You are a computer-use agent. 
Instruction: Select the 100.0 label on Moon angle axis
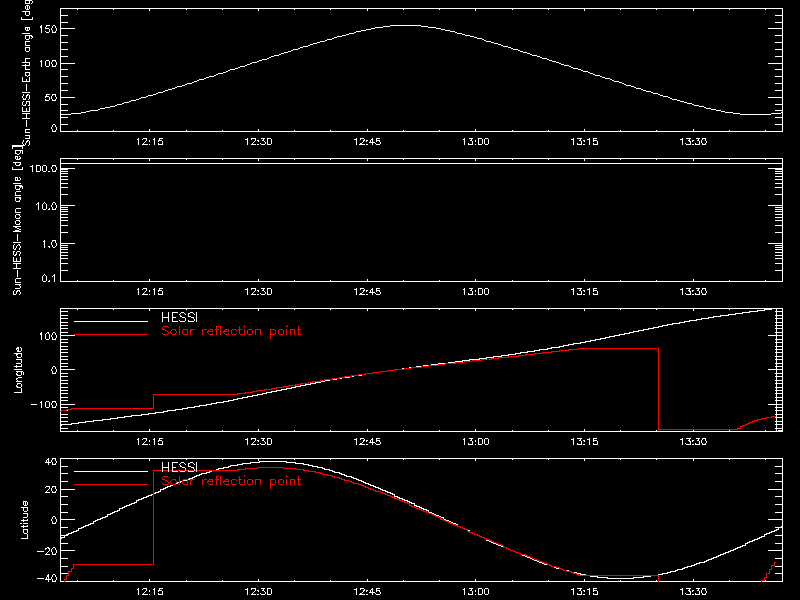coord(44,168)
